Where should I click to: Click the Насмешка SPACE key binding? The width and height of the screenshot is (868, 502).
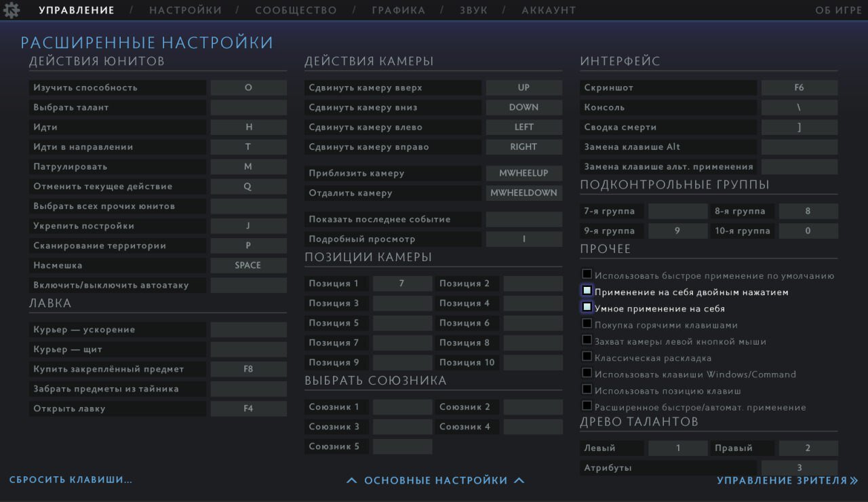point(248,265)
